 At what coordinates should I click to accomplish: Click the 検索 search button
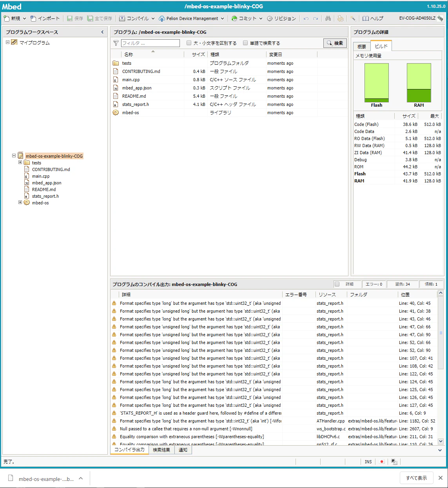click(335, 43)
